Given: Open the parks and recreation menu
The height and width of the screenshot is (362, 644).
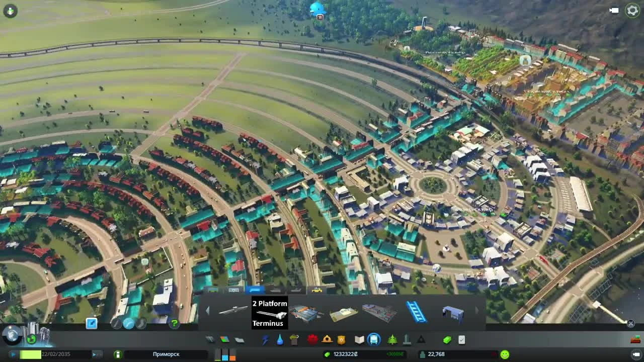Looking at the screenshot, I should [x=391, y=339].
